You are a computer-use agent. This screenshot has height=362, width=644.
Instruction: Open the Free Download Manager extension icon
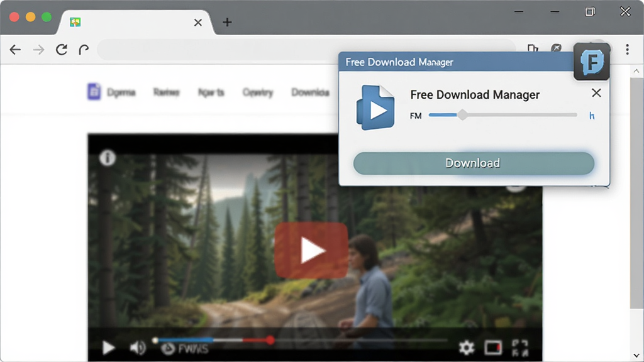[592, 62]
